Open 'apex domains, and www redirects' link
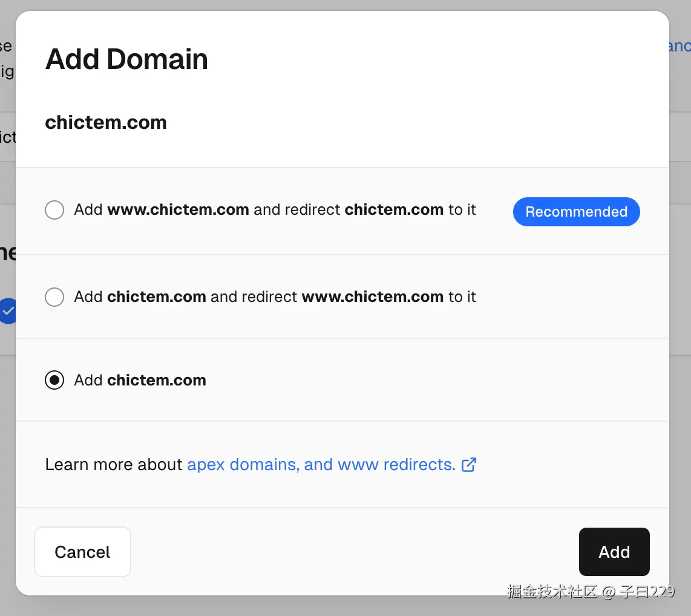 321,465
